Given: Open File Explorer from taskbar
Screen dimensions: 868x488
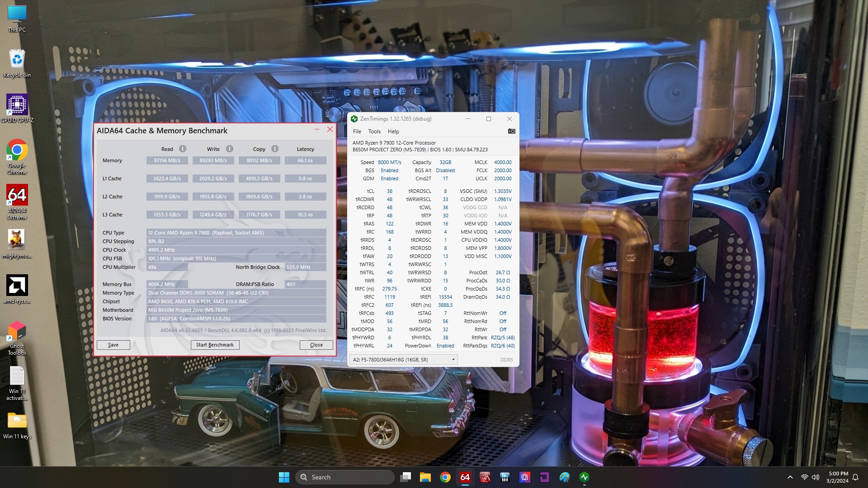Looking at the screenshot, I should coord(425,477).
